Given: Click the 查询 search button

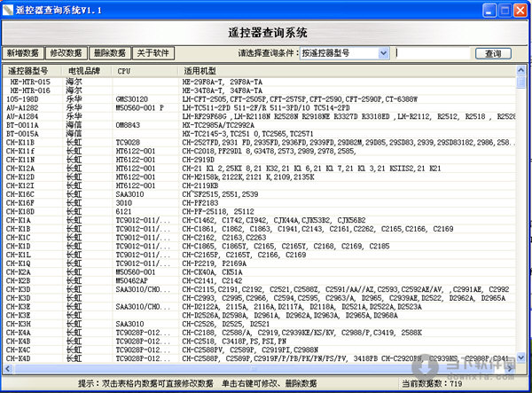Looking at the screenshot, I should point(493,53).
